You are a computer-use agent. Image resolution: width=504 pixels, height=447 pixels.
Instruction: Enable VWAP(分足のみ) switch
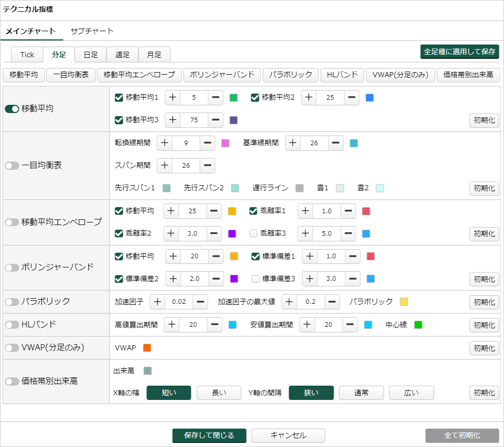(12, 348)
